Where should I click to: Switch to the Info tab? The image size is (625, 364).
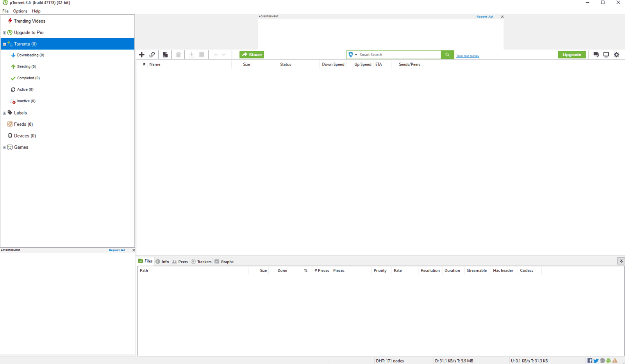coord(162,262)
